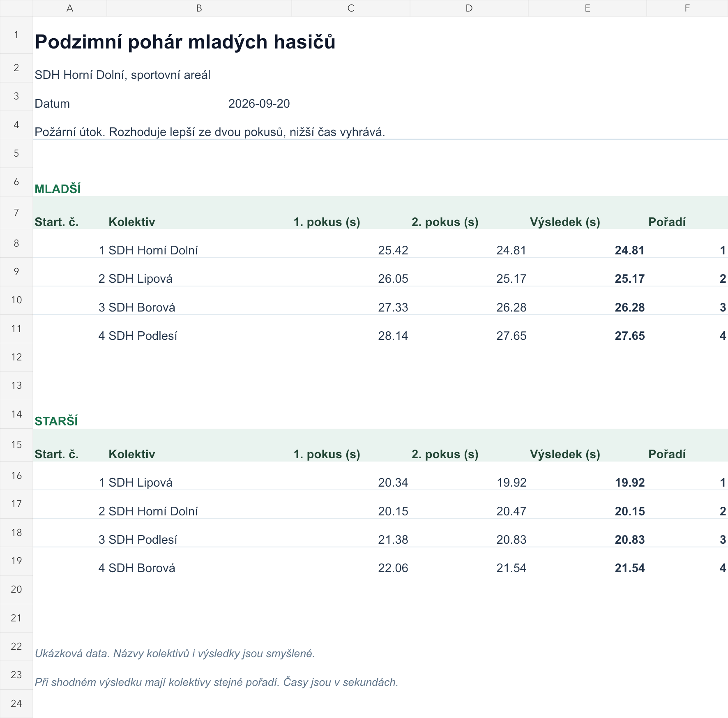Click the MLADŠÍ section heading
Screen dimensions: 728x718
coord(58,189)
